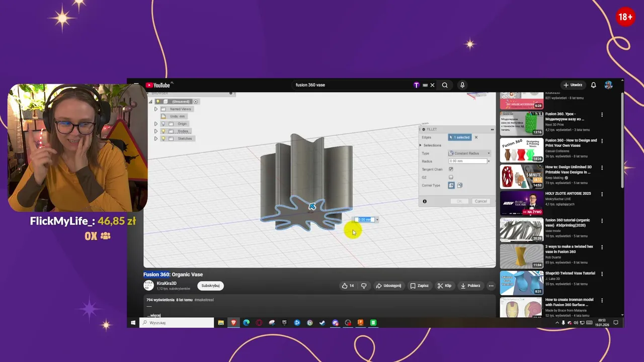Clear the '1 selected' edges selection

click(476, 137)
